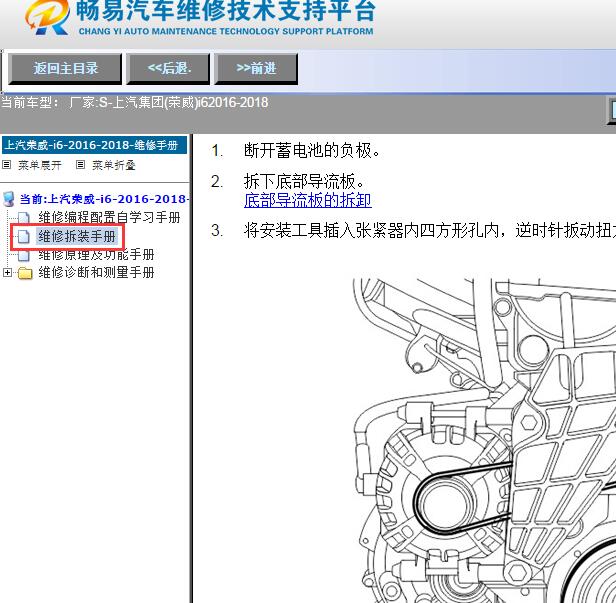Click the 上汽荣威-i6-2016-2018-维修手册 panel header
This screenshot has height=603, width=616.
coord(94,145)
